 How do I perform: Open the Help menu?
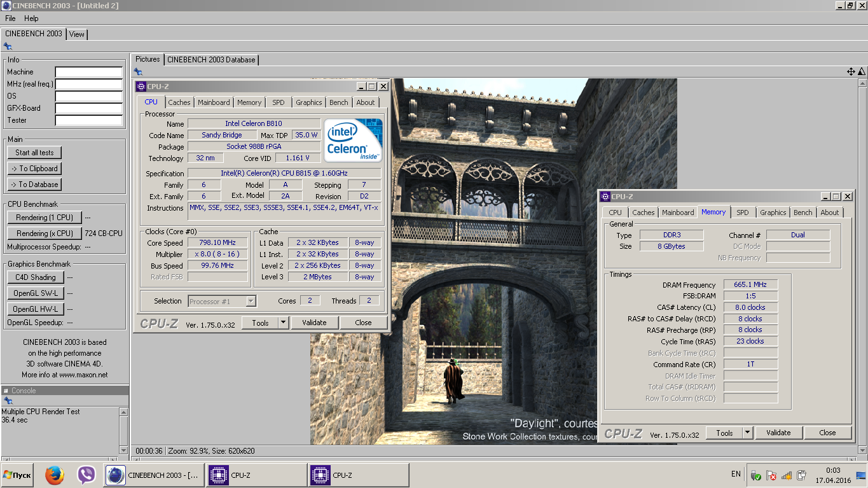[x=31, y=18]
